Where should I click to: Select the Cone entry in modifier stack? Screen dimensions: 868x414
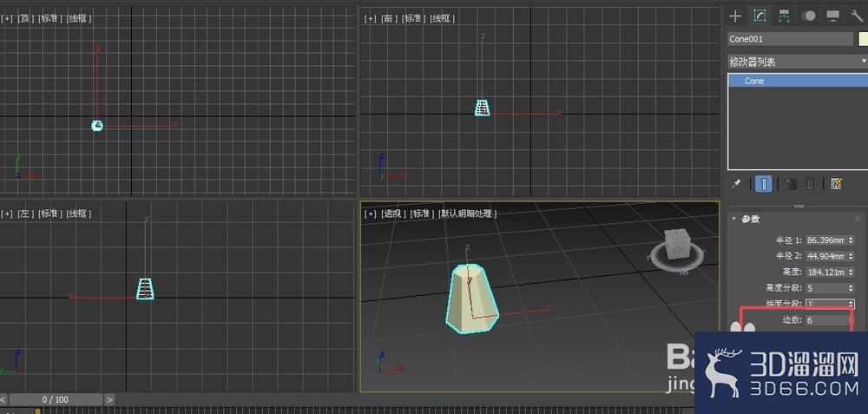[797, 81]
